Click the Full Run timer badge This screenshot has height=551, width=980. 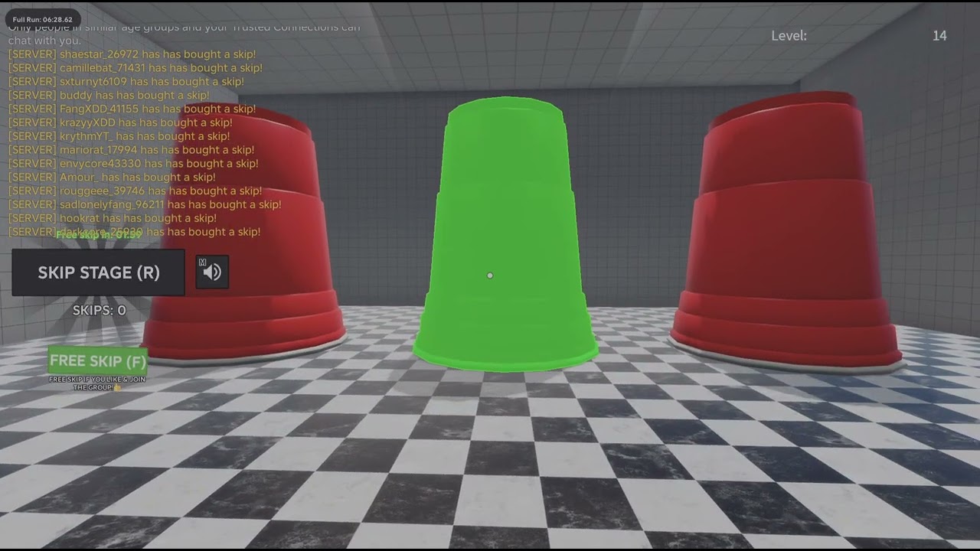43,19
